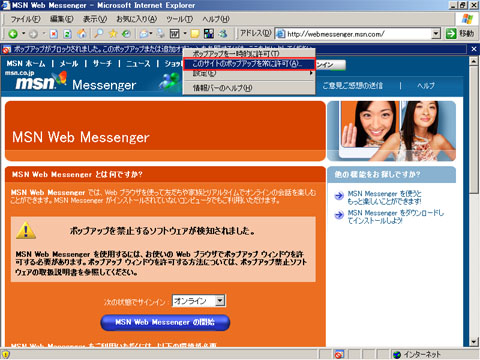Open the ヘルプ(H) menu
This screenshot has height=360, width=480.
tap(216, 19)
